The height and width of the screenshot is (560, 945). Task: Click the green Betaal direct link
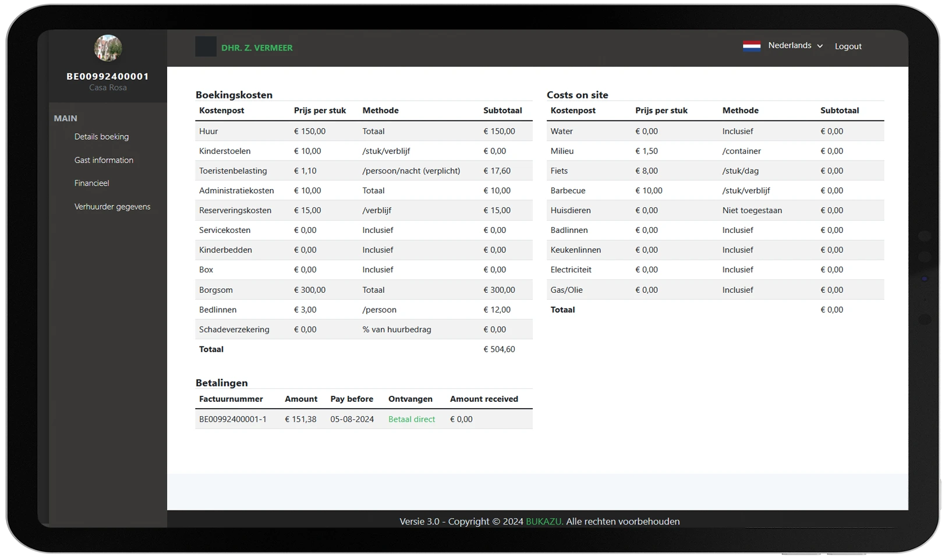(411, 419)
